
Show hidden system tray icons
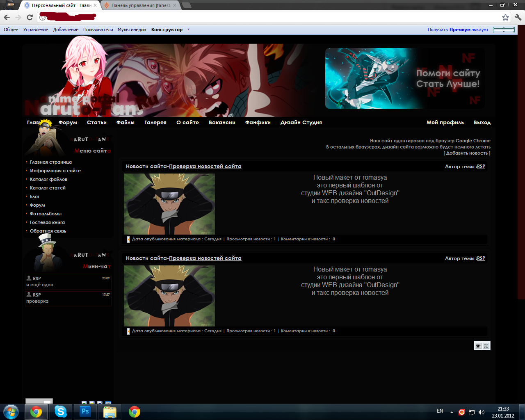point(452,412)
